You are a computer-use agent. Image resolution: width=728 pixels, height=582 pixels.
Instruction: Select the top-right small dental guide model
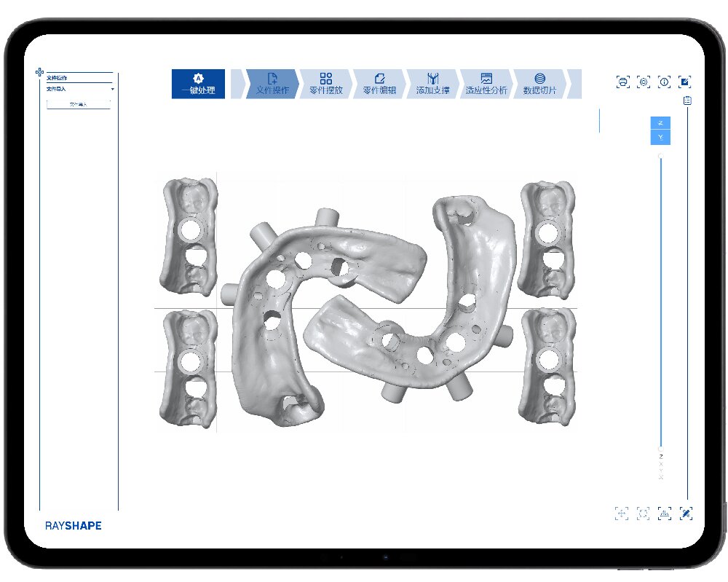coord(547,239)
